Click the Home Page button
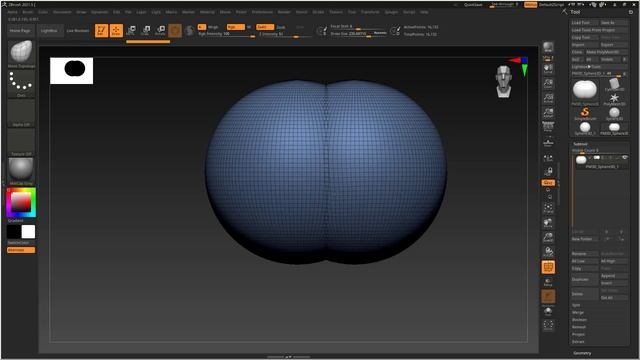The image size is (640, 360). tap(20, 31)
